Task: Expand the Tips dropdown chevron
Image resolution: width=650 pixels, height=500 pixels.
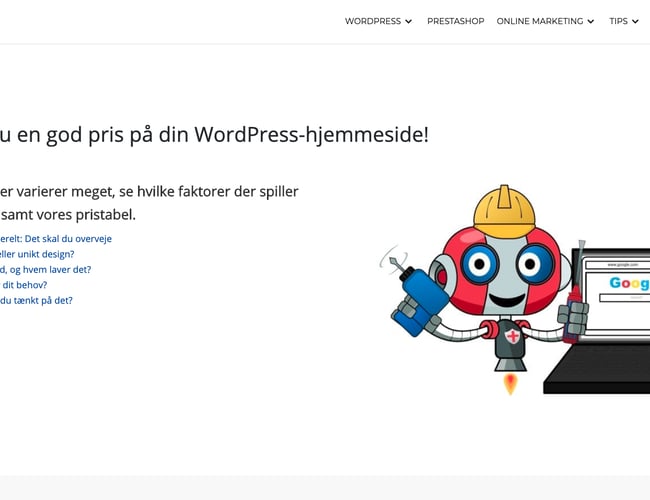Action: click(635, 22)
